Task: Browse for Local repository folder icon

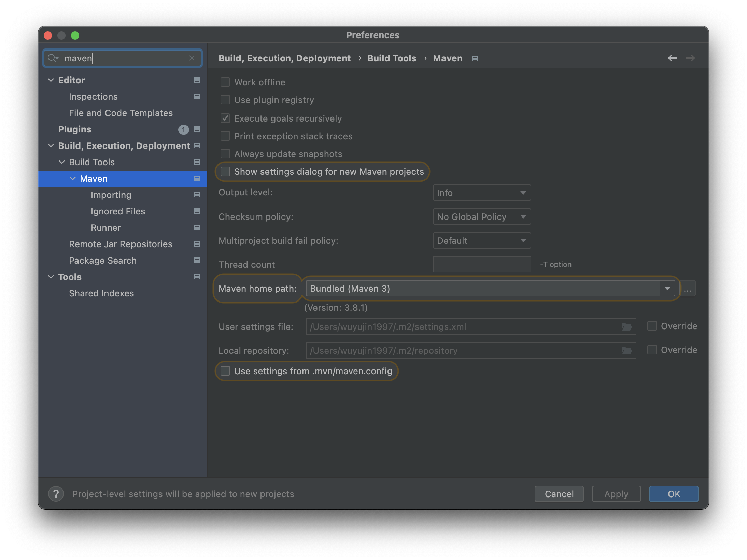Action: [x=626, y=351]
